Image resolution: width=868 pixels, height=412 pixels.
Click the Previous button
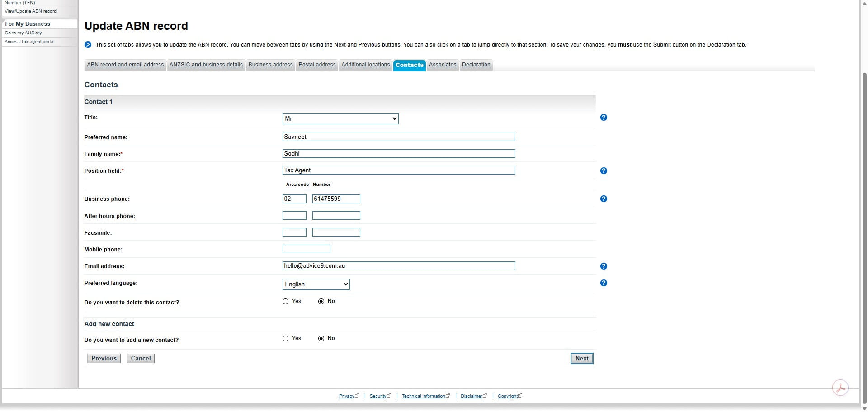pos(104,359)
